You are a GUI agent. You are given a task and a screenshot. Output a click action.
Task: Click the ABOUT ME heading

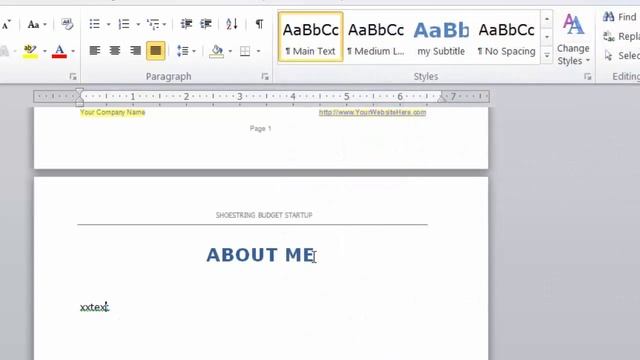(x=260, y=255)
